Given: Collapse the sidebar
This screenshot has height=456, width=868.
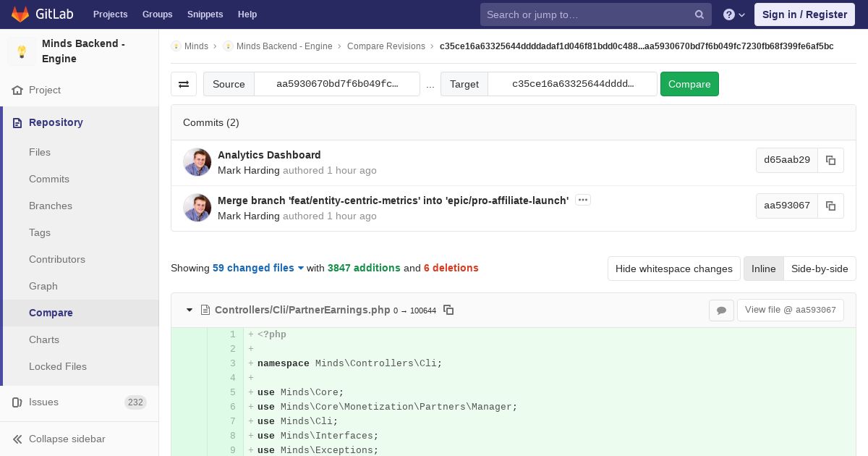Looking at the screenshot, I should tap(67, 439).
